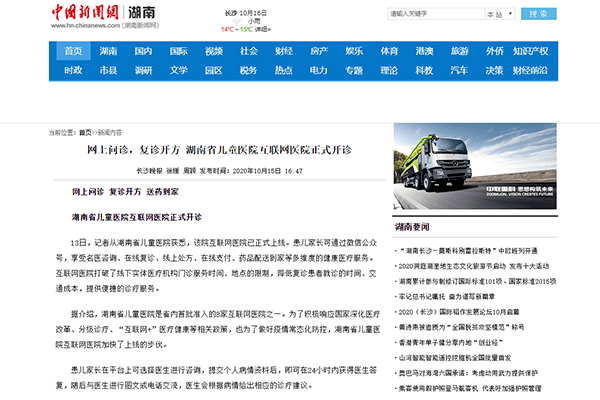Click the www.hn.chinanews.com site address text

(x=85, y=26)
